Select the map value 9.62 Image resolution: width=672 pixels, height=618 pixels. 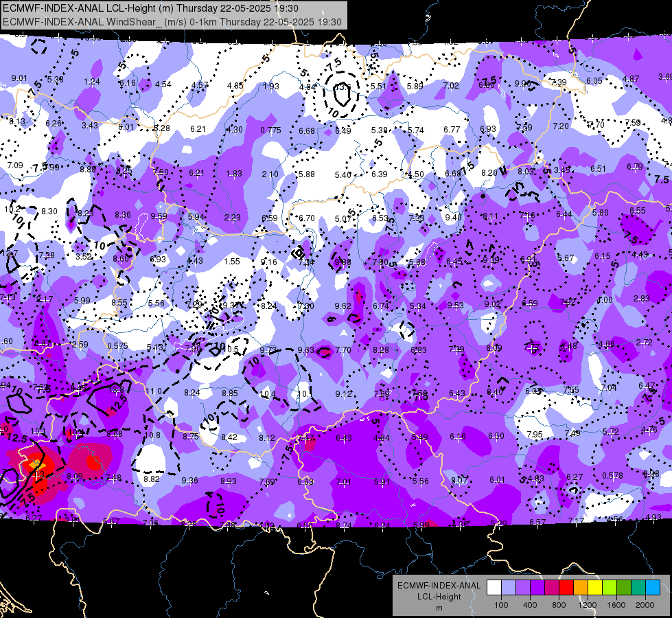tap(343, 306)
